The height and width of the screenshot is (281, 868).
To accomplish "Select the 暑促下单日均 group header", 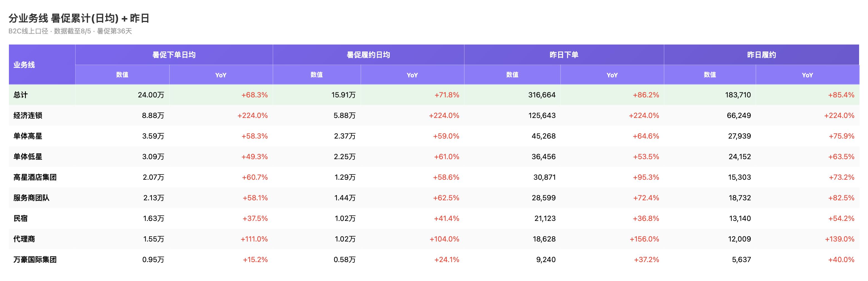I will [x=174, y=55].
